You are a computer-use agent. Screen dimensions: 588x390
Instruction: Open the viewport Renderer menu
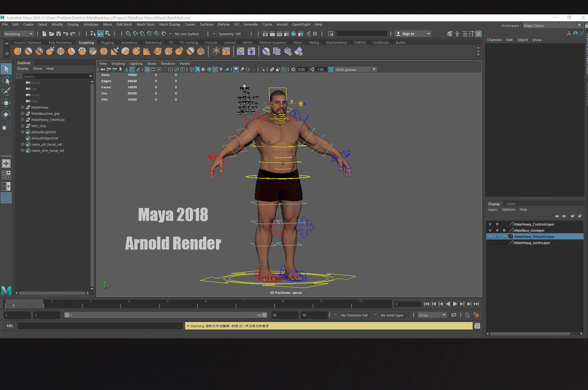(168, 64)
